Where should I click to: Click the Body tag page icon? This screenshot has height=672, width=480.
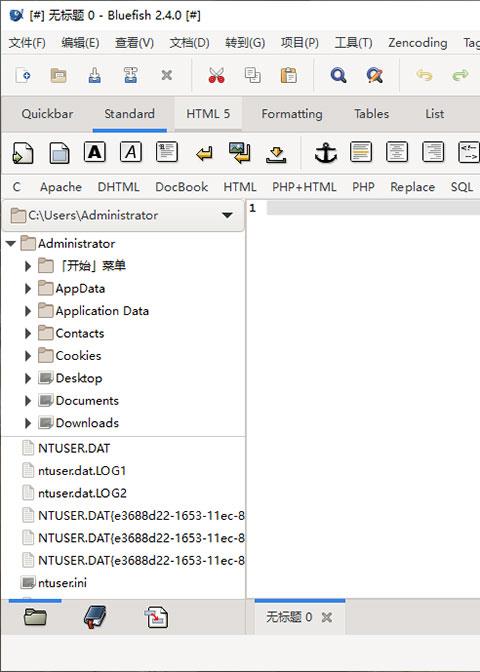coord(59,153)
